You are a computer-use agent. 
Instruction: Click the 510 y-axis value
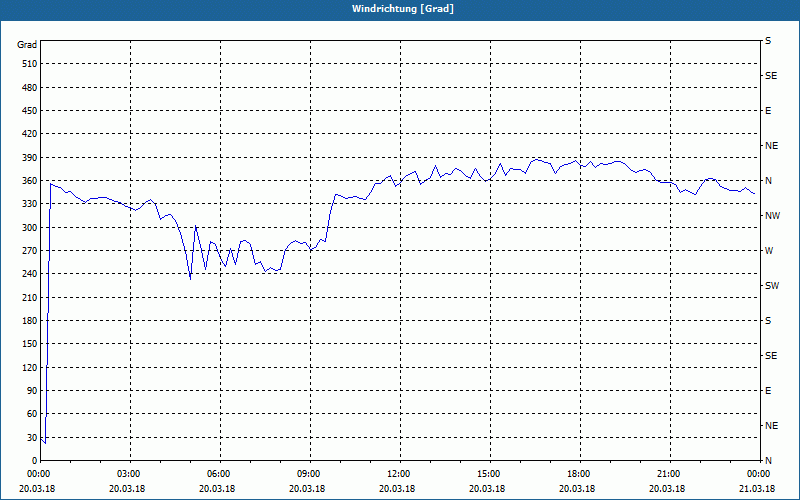(30, 64)
